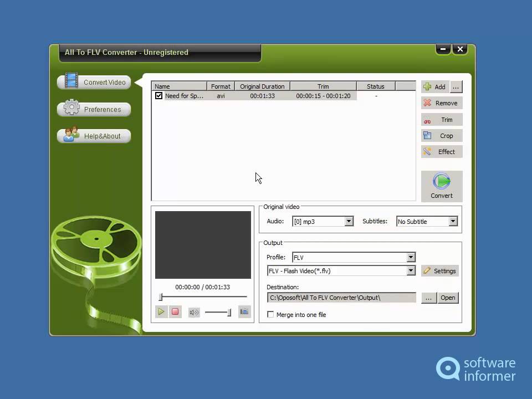532x399 pixels.
Task: Minimize the All To FLV Converter window
Action: tap(443, 49)
